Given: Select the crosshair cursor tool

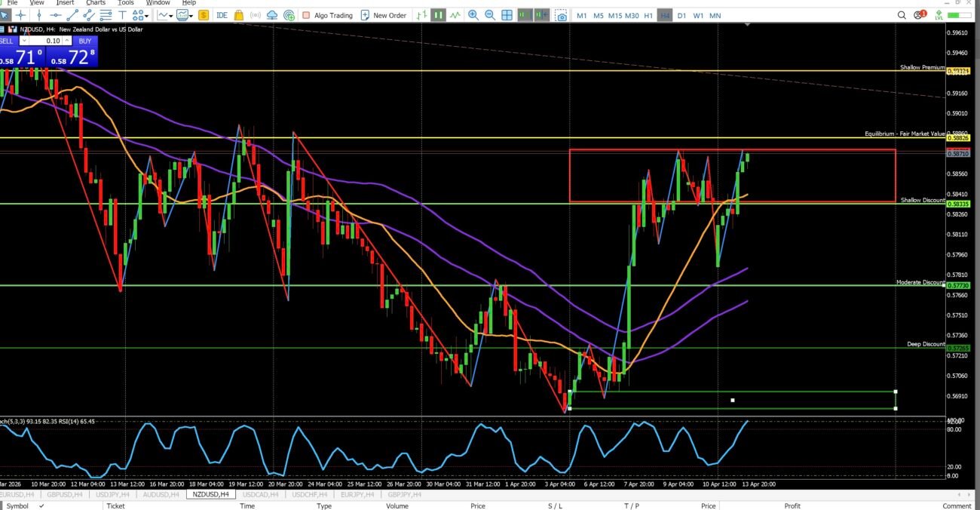Looking at the screenshot, I should click(20, 15).
